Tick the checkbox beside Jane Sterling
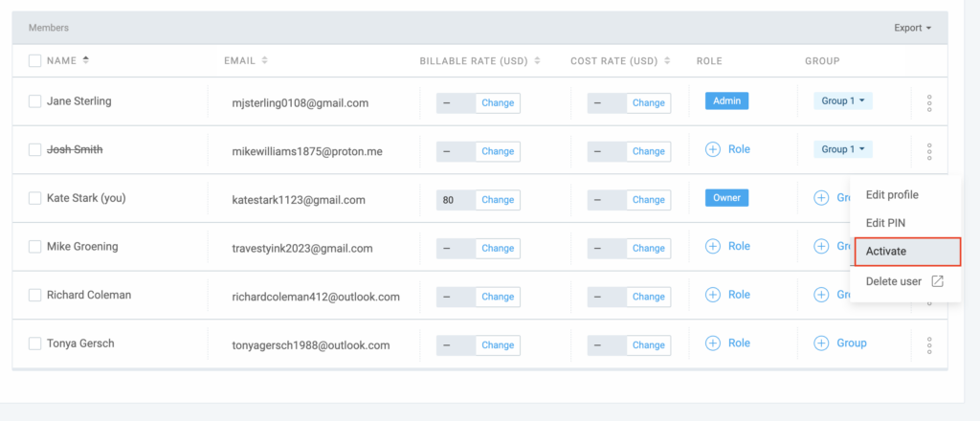 (34, 101)
